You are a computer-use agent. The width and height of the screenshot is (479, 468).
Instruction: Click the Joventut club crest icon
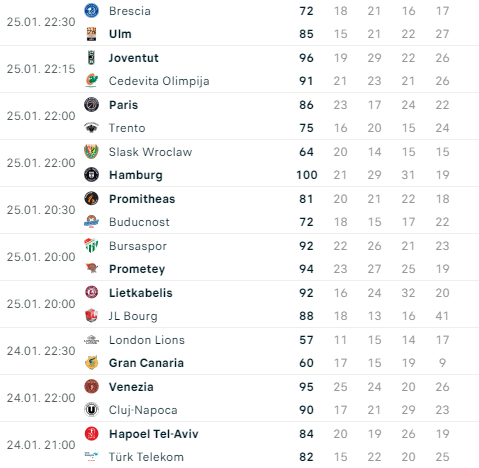click(x=91, y=58)
